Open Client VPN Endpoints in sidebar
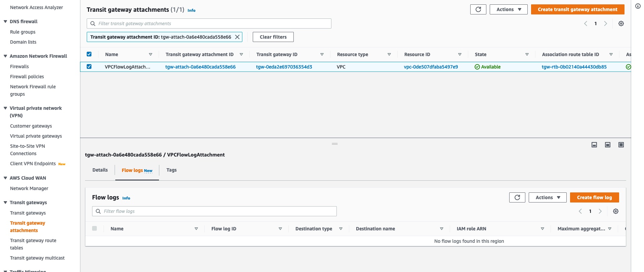Screen dimensions: 644x272 (x=33, y=164)
